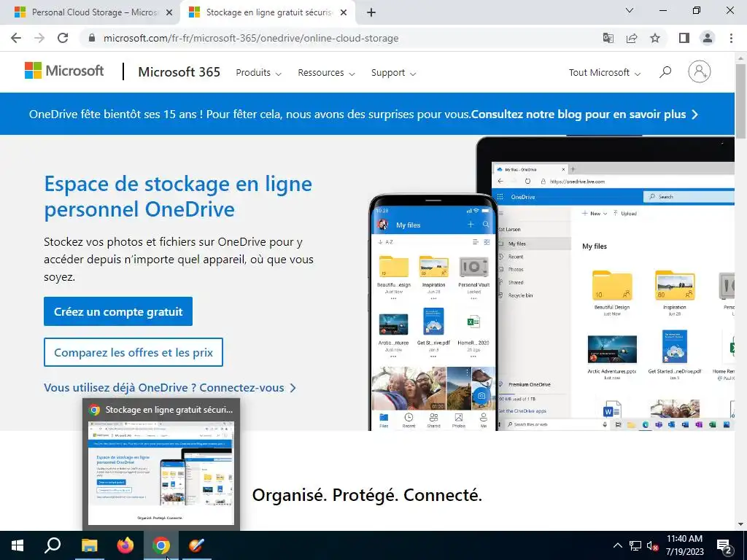747x560 pixels.
Task: Close the Stockage en ligne gratuit tab
Action: pos(344,12)
